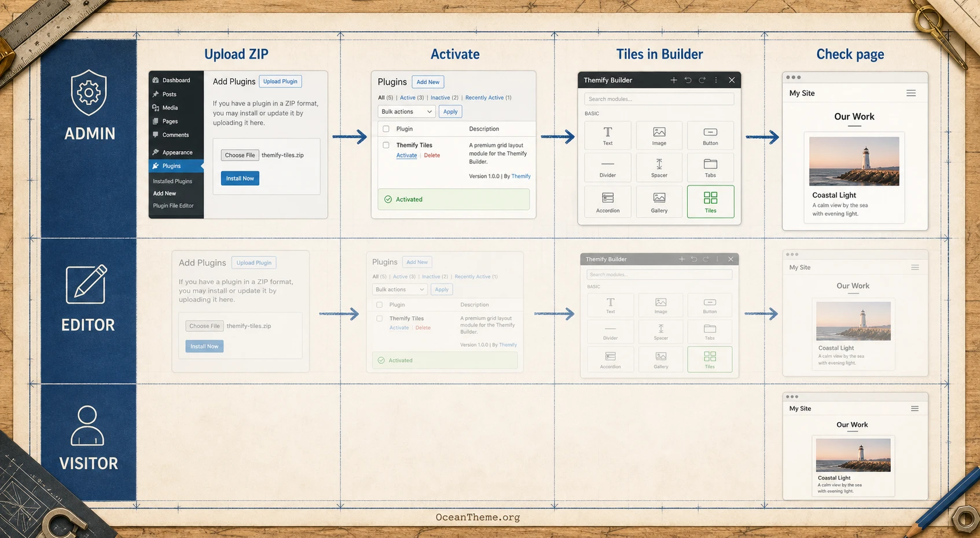Viewport: 980px width, 538px height.
Task: Tick the select-all Plugin checkbox in Editor row
Action: pyautogui.click(x=379, y=305)
